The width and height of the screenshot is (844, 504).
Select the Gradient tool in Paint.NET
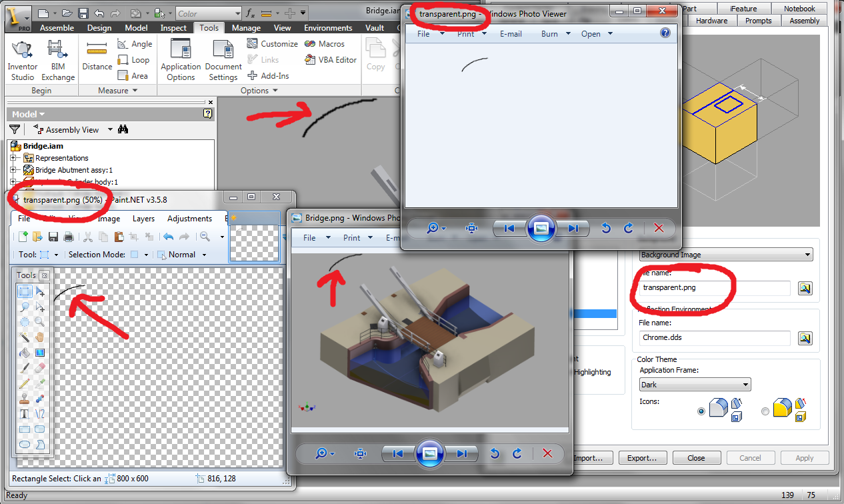pyautogui.click(x=40, y=353)
